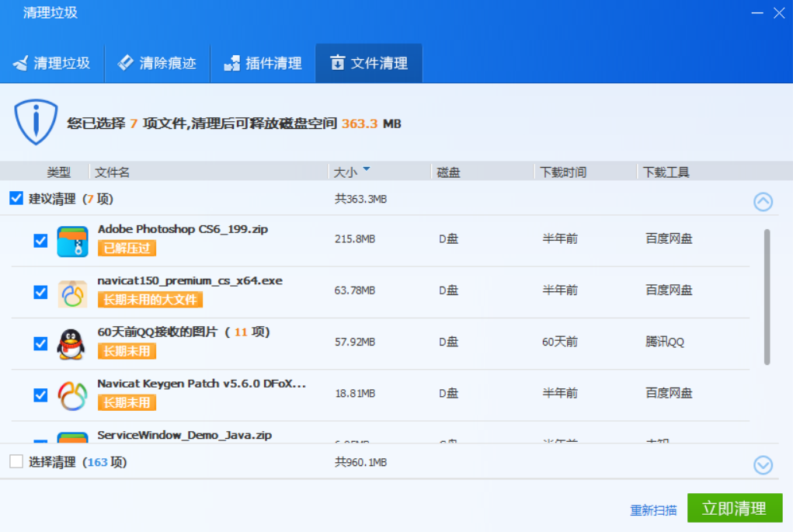Viewport: 793px width, 532px height.
Task: Click the 共363.3MB total text
Action: (x=360, y=200)
